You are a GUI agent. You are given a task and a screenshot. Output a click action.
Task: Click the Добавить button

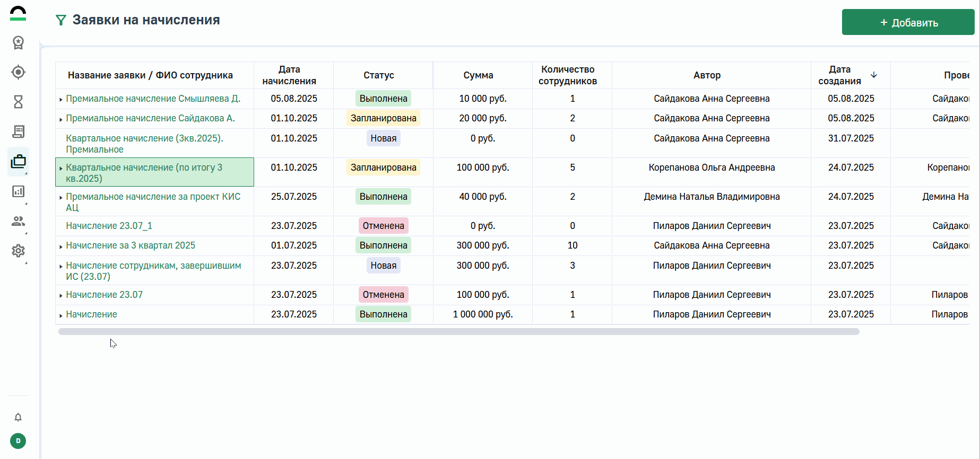click(x=908, y=22)
